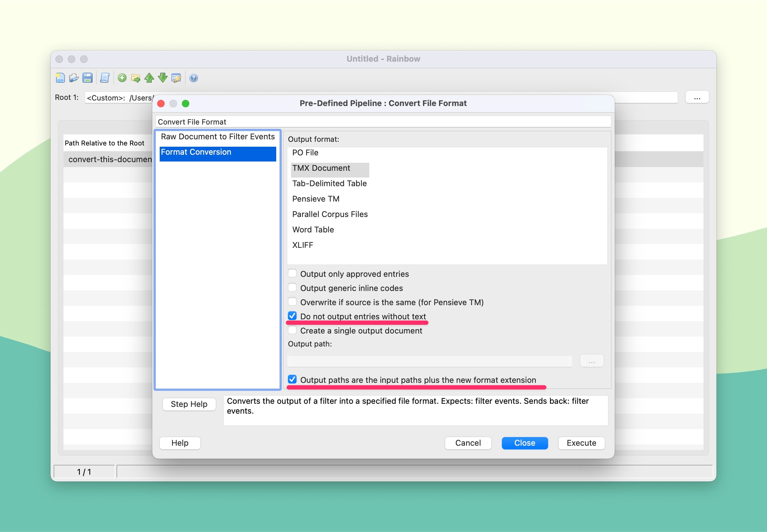Choose XLIFF as output format
The width and height of the screenshot is (767, 532).
pos(302,245)
